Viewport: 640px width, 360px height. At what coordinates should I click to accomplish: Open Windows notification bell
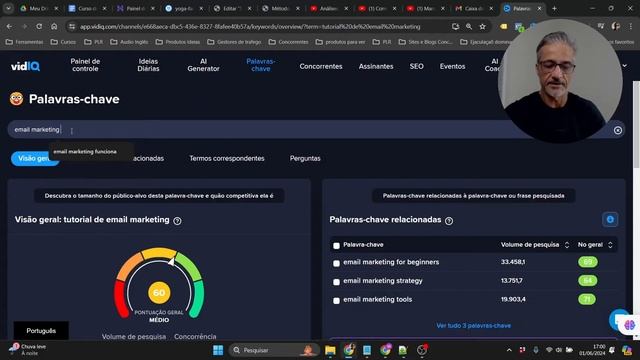[612, 350]
